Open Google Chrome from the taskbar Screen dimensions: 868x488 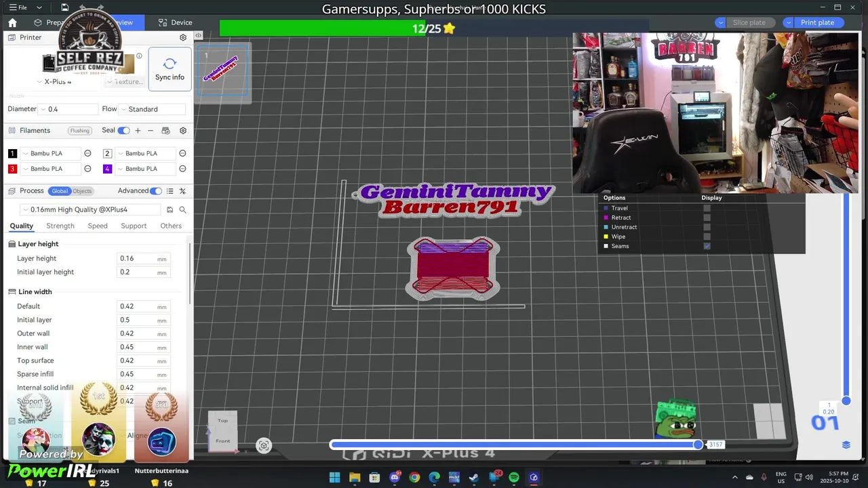click(414, 477)
